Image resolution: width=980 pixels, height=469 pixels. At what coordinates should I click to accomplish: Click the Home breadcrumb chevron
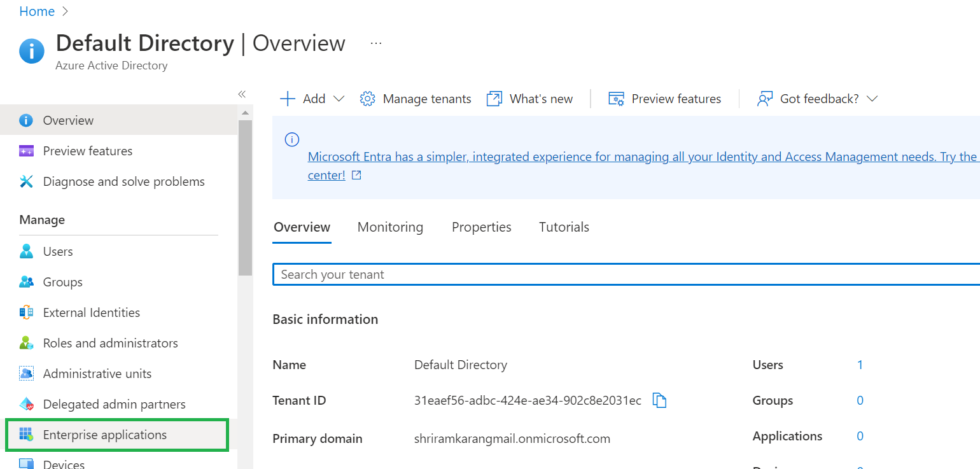click(66, 11)
